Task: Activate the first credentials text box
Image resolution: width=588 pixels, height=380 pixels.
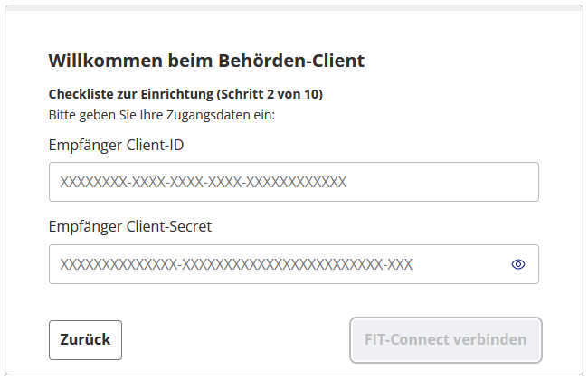Action: click(293, 182)
